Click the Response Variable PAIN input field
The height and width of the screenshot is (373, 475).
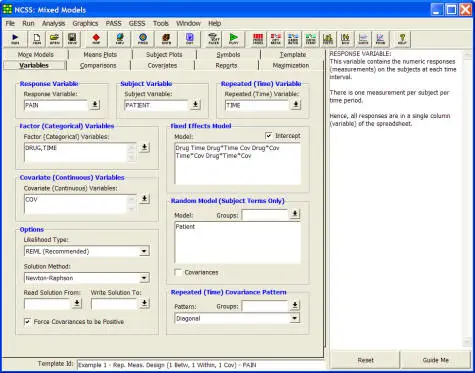[x=56, y=105]
